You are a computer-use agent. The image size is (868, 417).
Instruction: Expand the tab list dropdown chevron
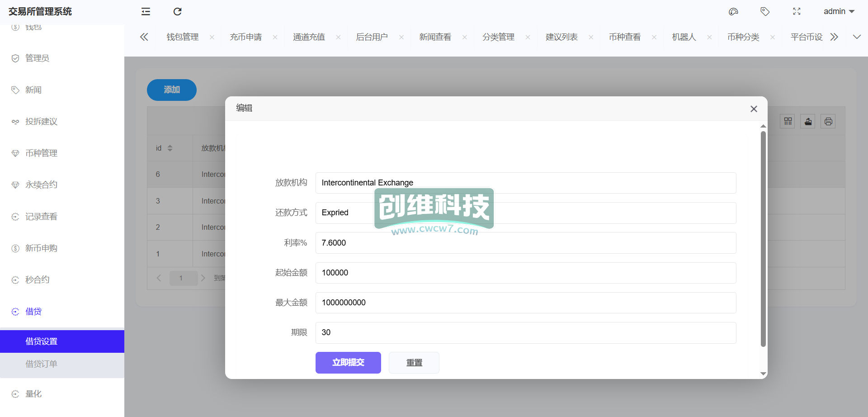click(857, 37)
